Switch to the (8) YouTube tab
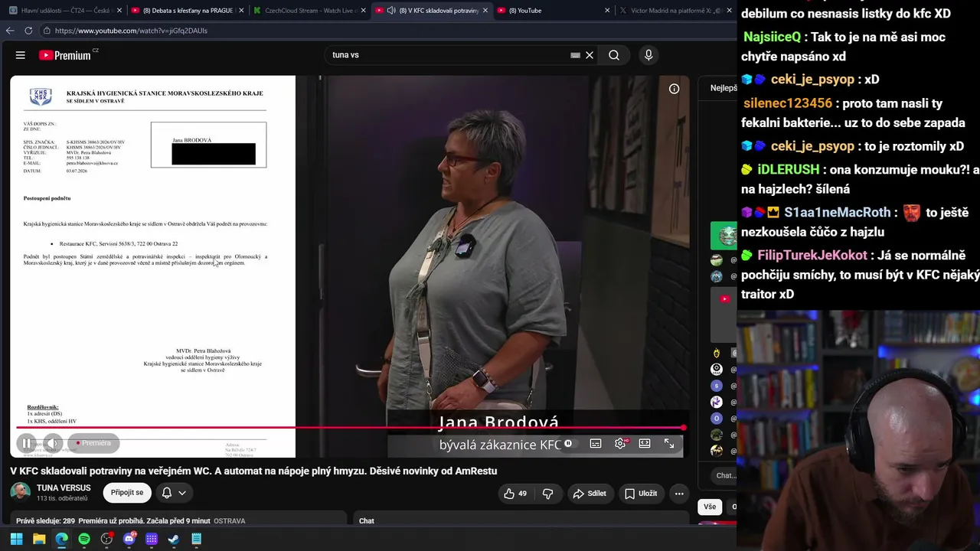980x551 pixels. (553, 11)
